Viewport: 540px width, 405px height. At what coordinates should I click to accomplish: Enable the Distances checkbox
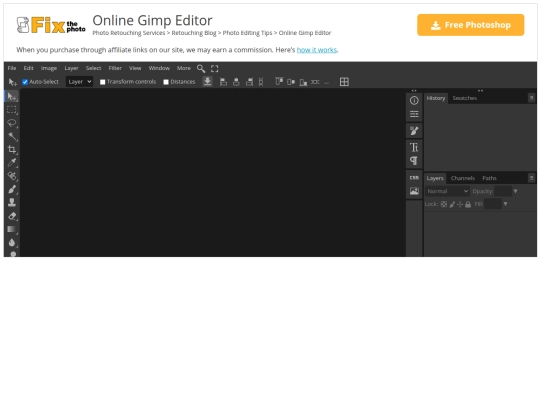[x=166, y=82]
